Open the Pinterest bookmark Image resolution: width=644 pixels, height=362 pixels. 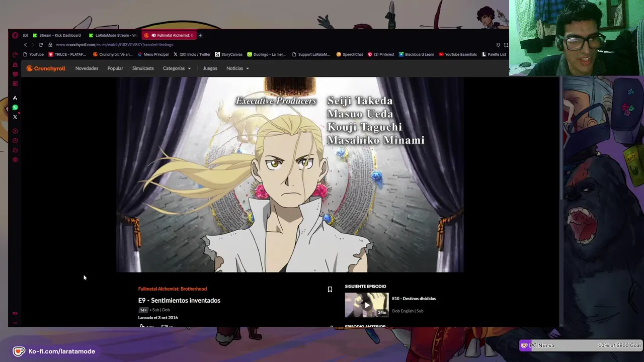[381, 54]
